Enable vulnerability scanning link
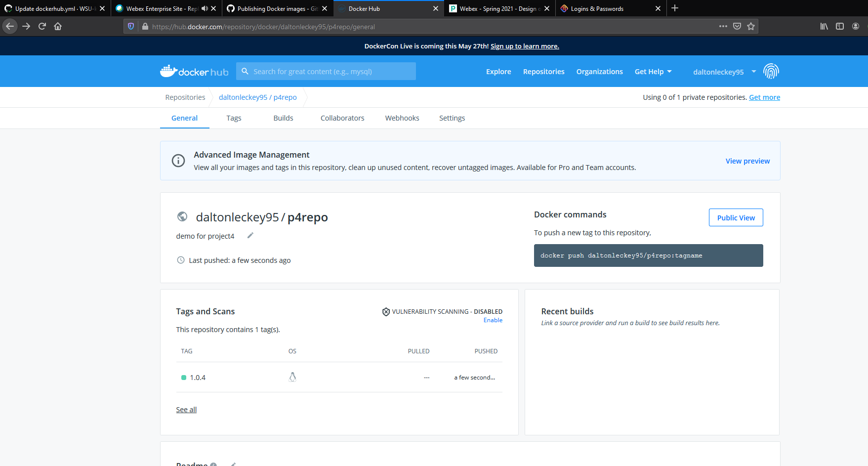The image size is (868, 466). coord(493,320)
